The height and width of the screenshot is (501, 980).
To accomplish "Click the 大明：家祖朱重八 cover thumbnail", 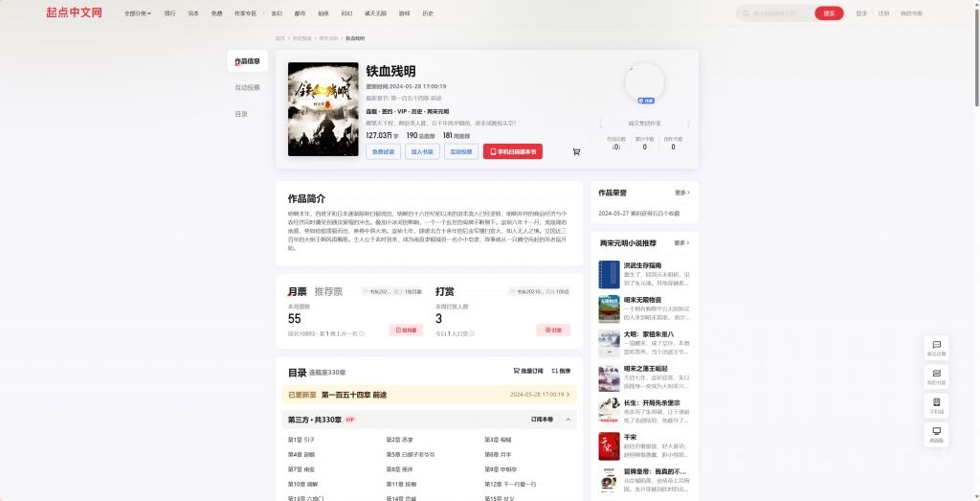I will (x=609, y=343).
